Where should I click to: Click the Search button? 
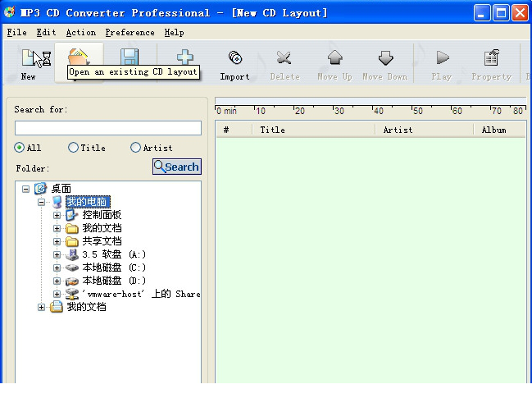(x=177, y=167)
